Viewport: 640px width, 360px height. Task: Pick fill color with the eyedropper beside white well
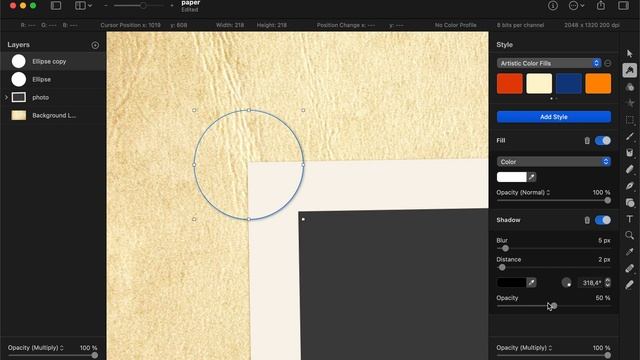click(x=531, y=177)
